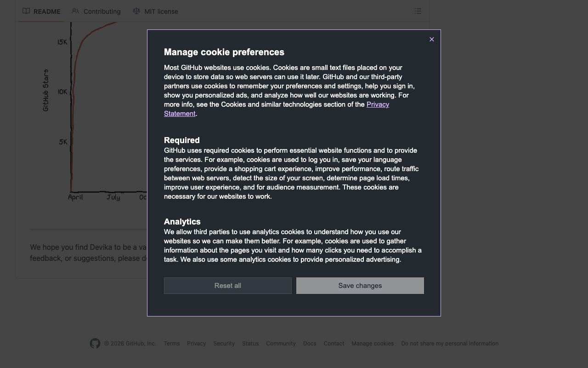Click the GitHub logo in the footer
This screenshot has width=588, height=368.
(95, 344)
